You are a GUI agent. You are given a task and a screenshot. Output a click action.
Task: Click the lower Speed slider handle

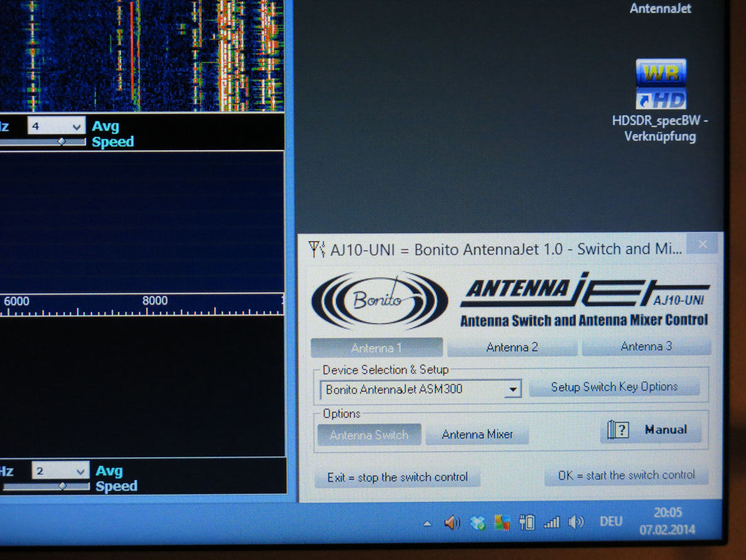point(63,486)
